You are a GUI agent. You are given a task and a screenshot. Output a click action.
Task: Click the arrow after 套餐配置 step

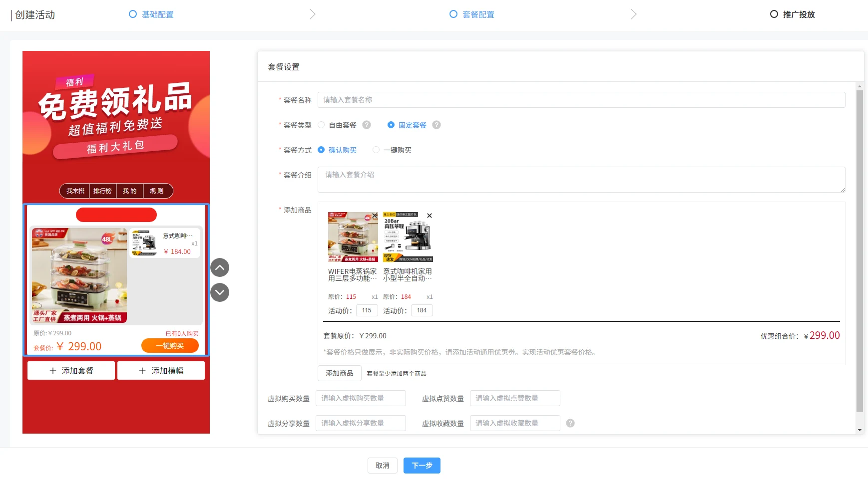(x=634, y=14)
